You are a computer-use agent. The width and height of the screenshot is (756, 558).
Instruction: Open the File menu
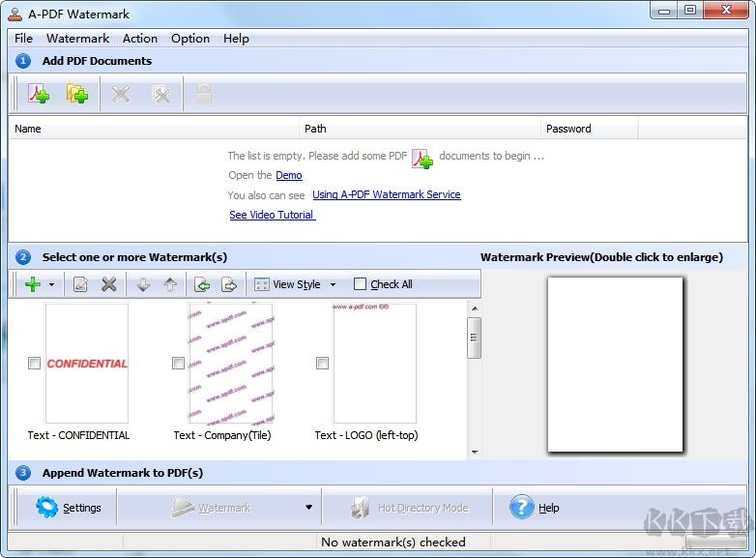pyautogui.click(x=23, y=38)
